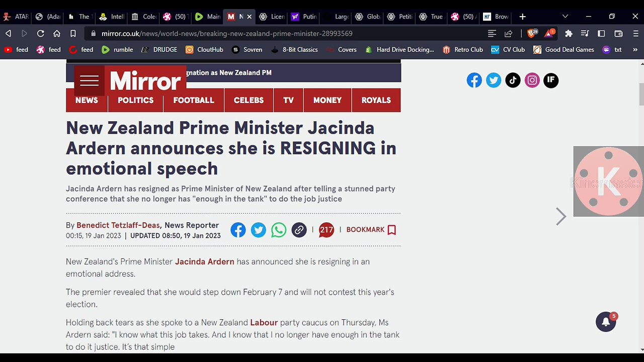Expand the bookmarks bar overflow chevron

pos(635,50)
